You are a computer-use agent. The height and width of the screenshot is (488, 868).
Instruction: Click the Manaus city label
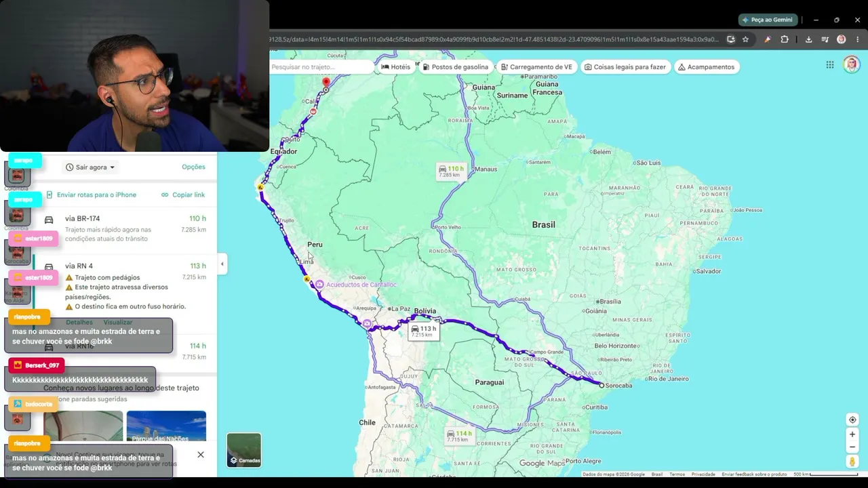click(486, 169)
